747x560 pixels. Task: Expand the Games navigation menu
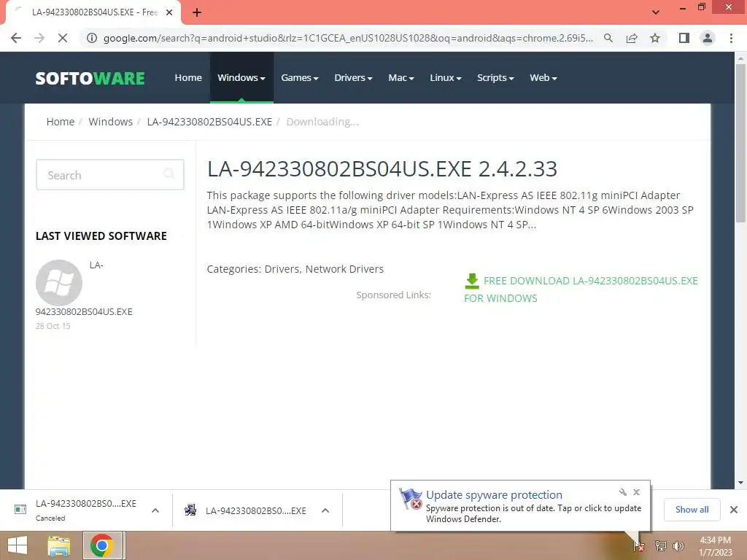[x=300, y=77]
